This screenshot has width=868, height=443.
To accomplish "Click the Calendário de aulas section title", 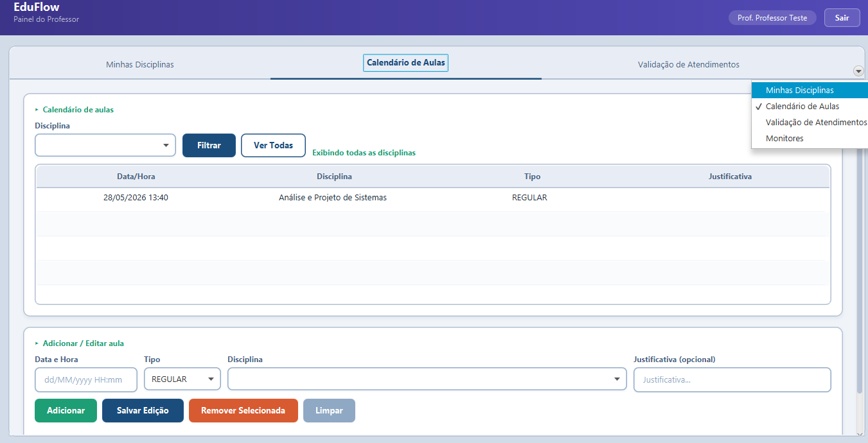I will (x=78, y=110).
